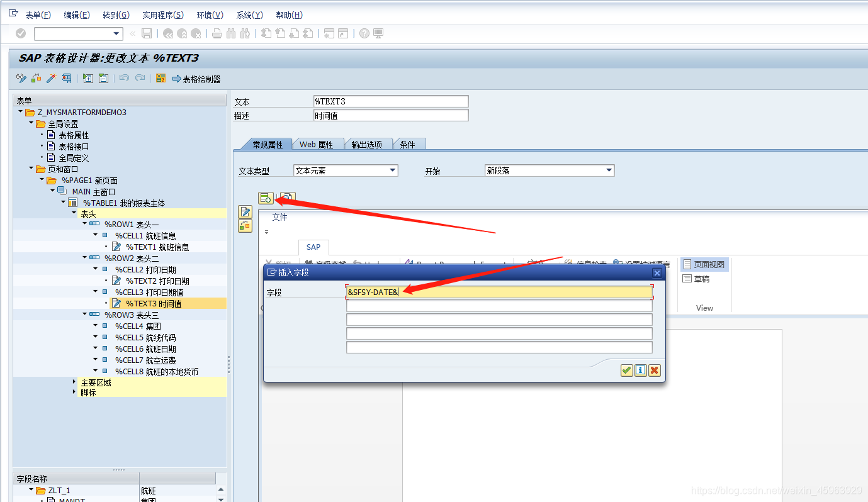Open the 文本类型 dropdown
Image resolution: width=868 pixels, height=502 pixels.
click(393, 170)
